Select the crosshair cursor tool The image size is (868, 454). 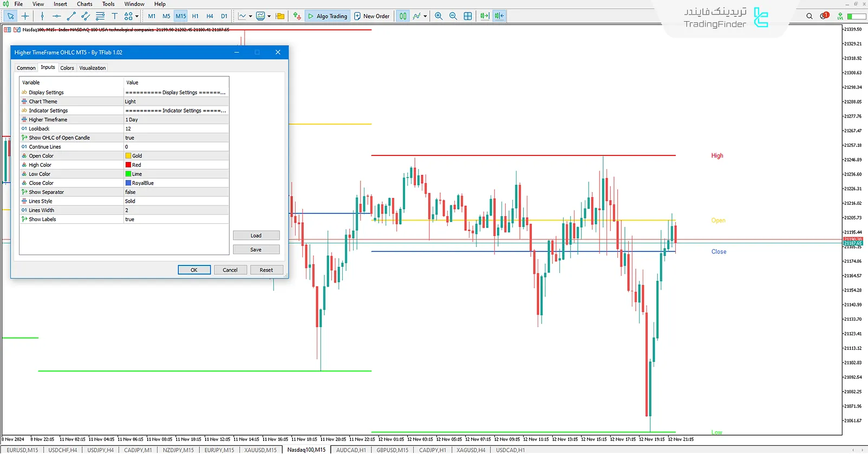[25, 16]
